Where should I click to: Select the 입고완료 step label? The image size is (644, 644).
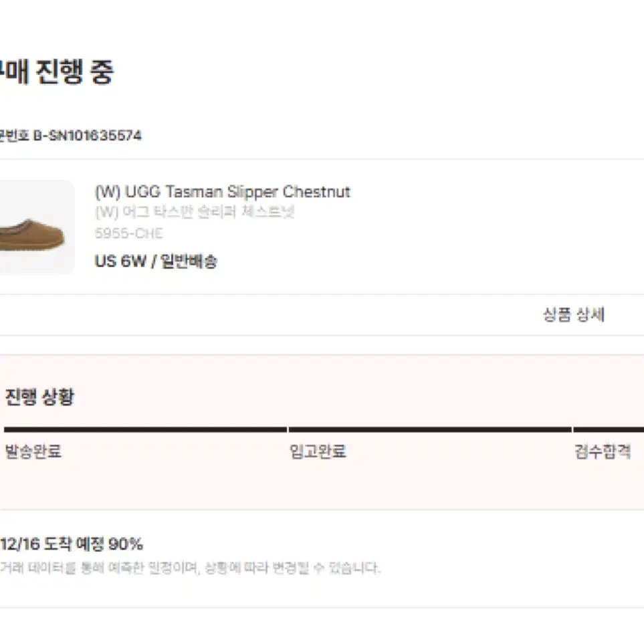(x=318, y=451)
